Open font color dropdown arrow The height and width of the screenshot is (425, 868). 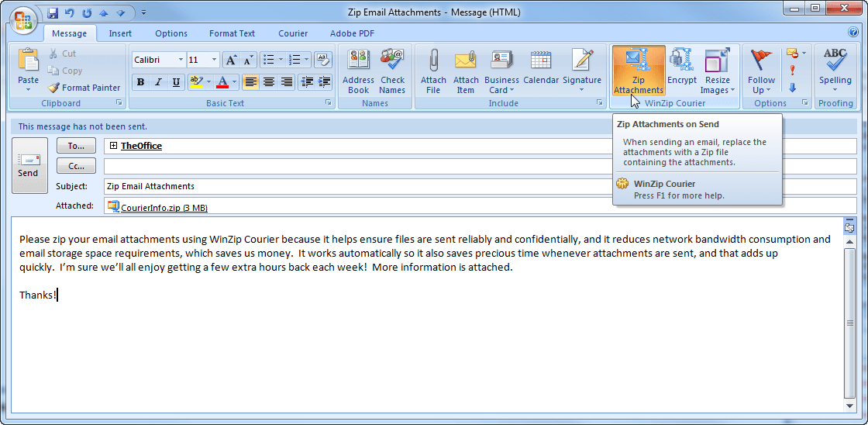(235, 82)
